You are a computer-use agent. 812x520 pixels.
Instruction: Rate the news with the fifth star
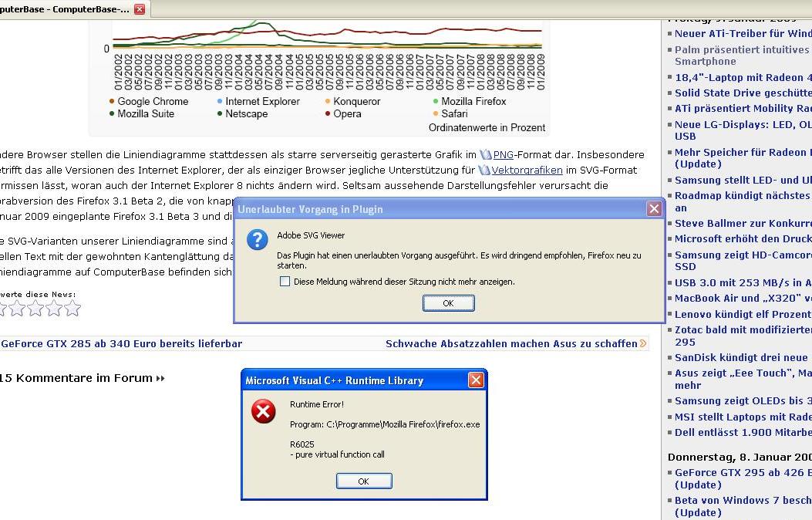point(73,309)
